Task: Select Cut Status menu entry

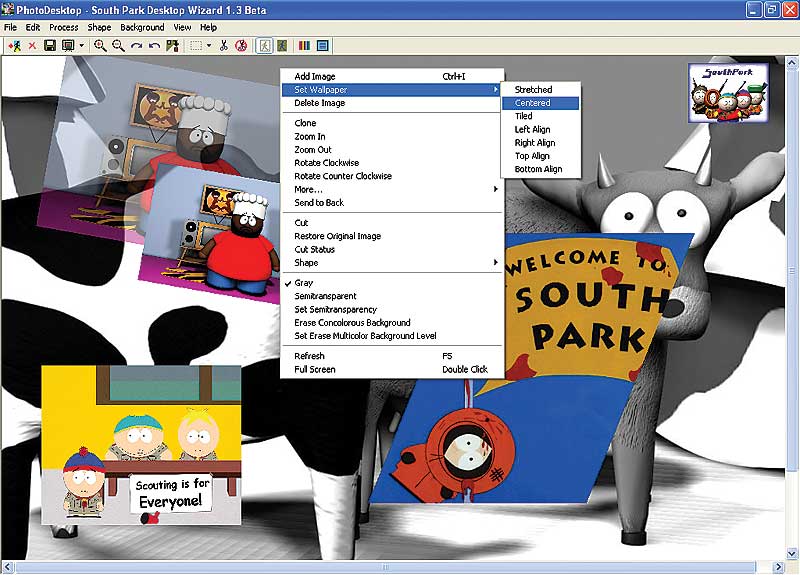Action: pyautogui.click(x=392, y=249)
